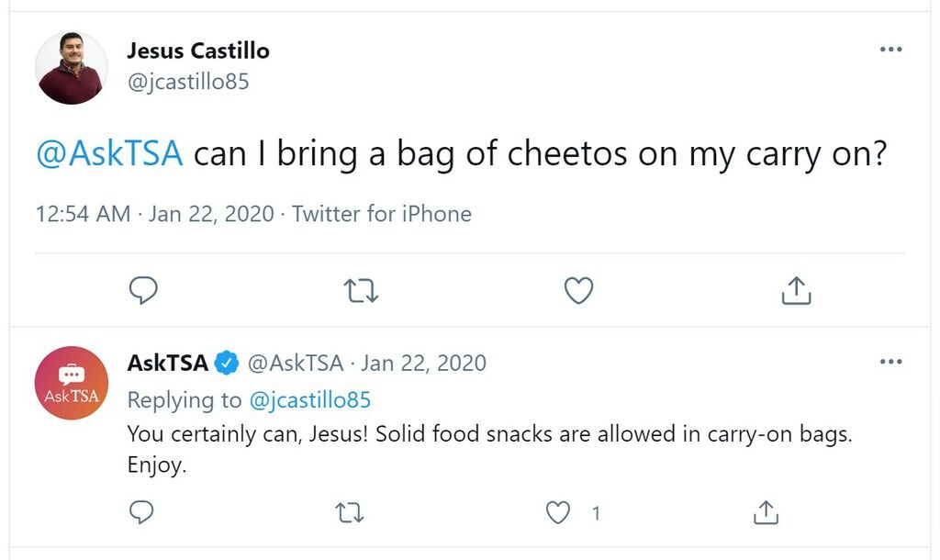Click the Jesus Castillo display name

click(198, 50)
